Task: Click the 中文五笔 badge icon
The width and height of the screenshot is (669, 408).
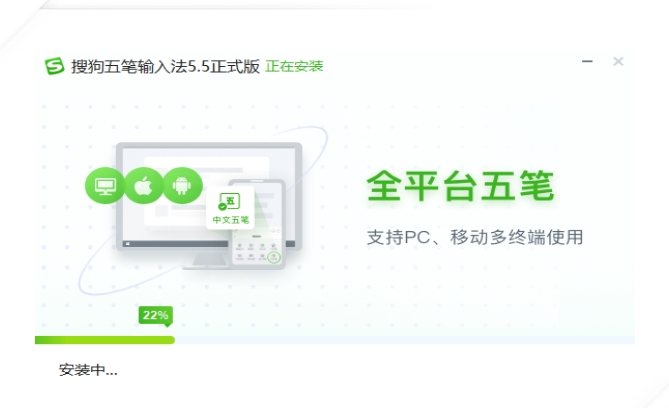Action: pos(230,208)
